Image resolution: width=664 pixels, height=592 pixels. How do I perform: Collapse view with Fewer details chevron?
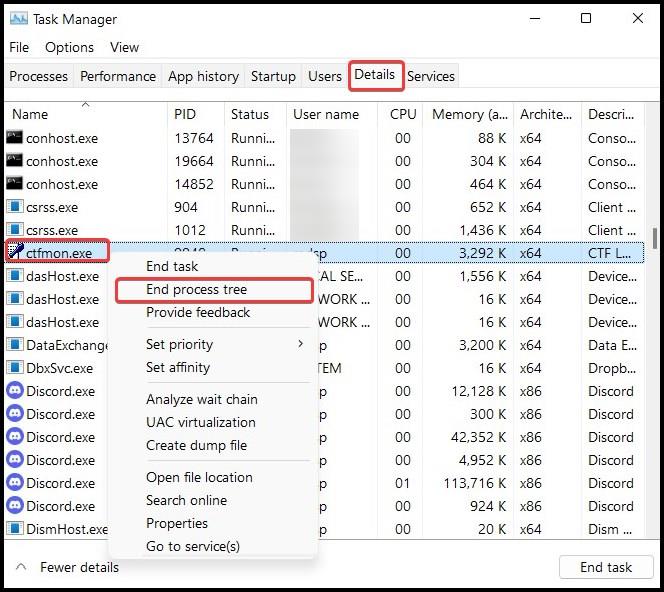[x=20, y=567]
